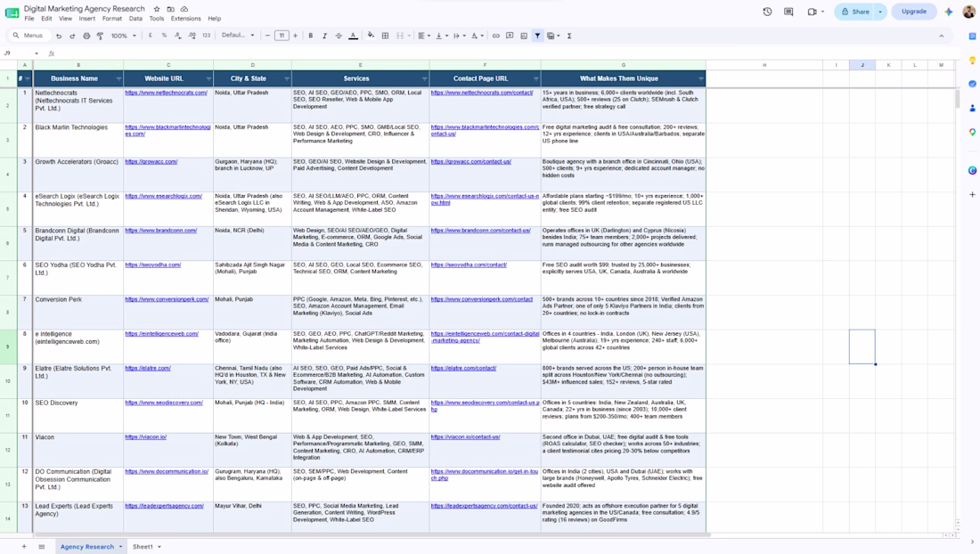Click the Get add-ons plus icon

tap(972, 194)
